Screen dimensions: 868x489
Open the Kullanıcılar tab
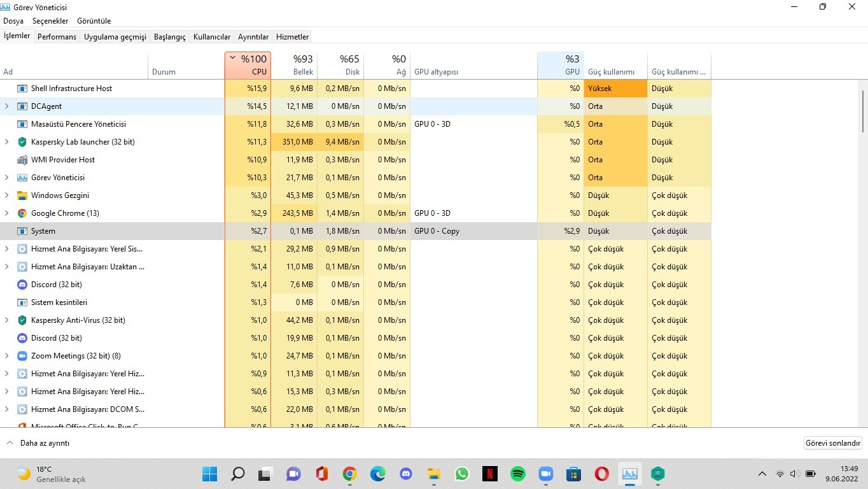pyautogui.click(x=212, y=37)
